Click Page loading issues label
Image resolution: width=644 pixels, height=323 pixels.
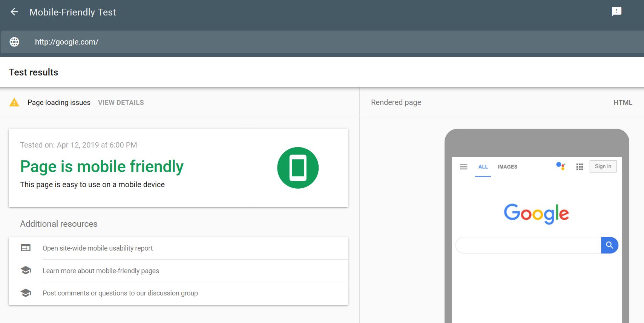(59, 103)
